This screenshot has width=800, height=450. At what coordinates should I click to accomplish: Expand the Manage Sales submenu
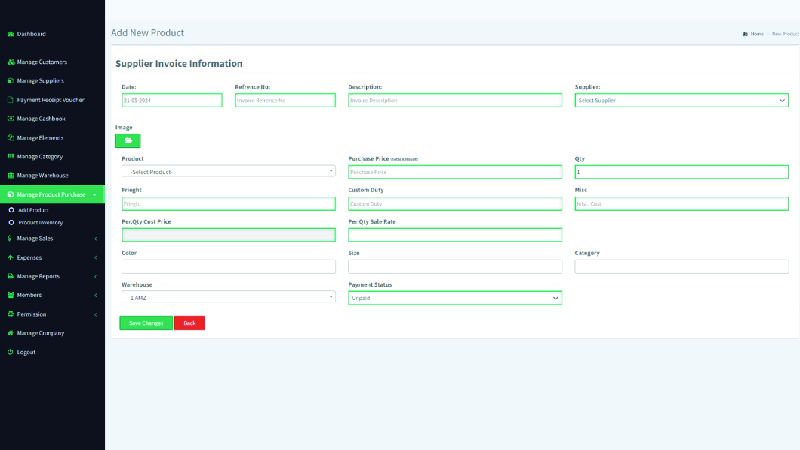[53, 238]
